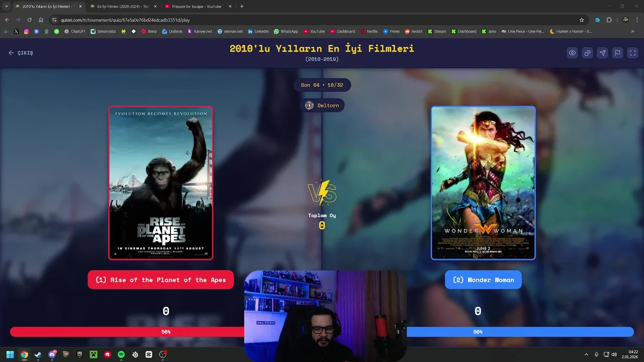This screenshot has height=362, width=644.
Task: Open the Netflix bookmark
Action: click(369, 31)
